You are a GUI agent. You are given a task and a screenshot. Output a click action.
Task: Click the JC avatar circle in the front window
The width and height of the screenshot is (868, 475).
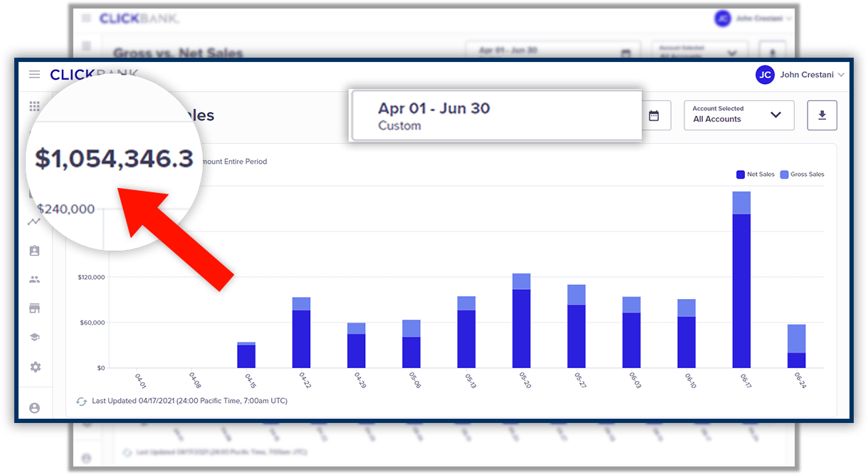(x=765, y=75)
